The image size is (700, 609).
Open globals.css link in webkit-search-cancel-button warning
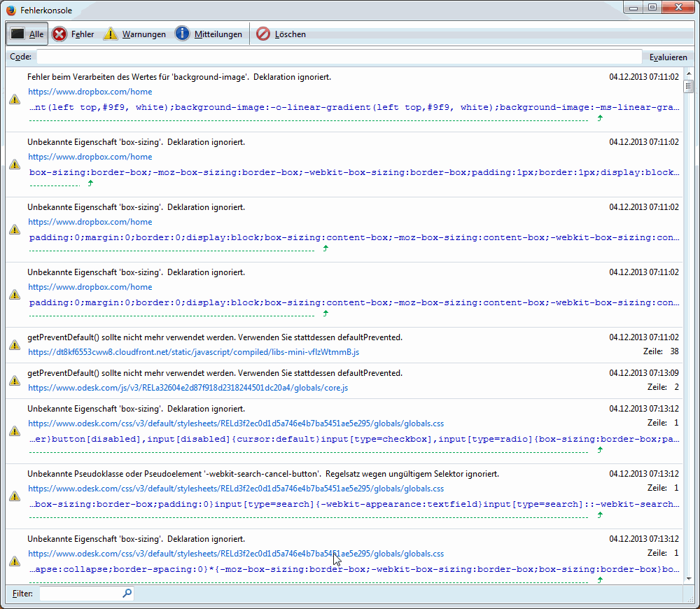(x=235, y=489)
